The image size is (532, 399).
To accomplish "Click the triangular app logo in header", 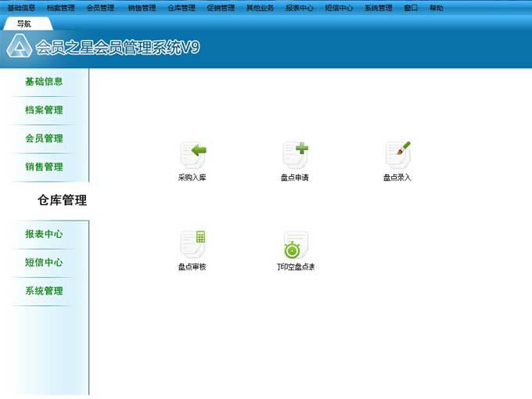I will tap(20, 46).
